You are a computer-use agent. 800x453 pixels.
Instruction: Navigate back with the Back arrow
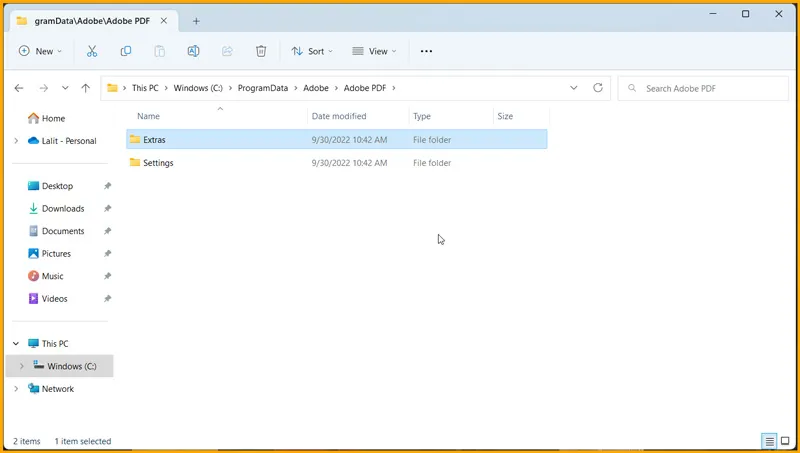coord(19,88)
